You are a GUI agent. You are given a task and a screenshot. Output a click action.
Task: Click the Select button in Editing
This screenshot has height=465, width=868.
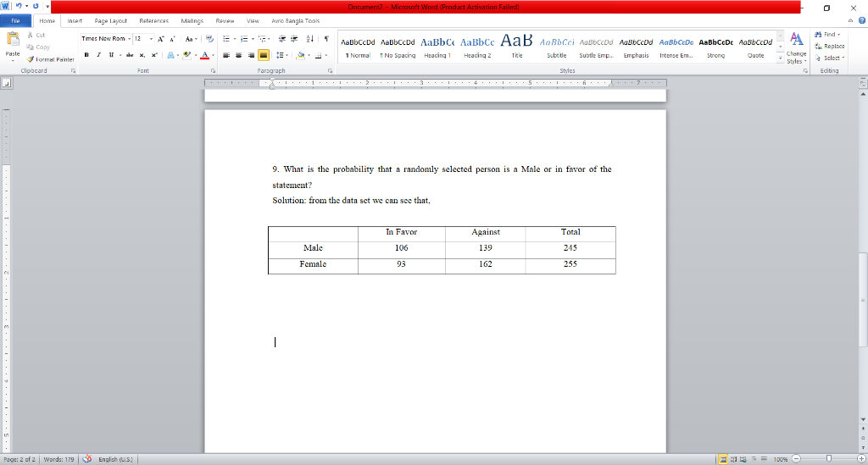click(829, 58)
